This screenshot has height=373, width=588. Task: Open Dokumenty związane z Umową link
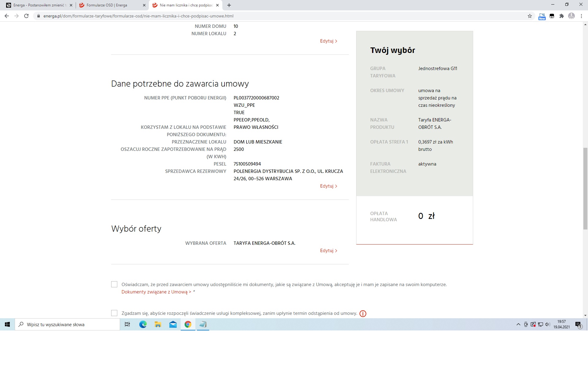(x=156, y=292)
